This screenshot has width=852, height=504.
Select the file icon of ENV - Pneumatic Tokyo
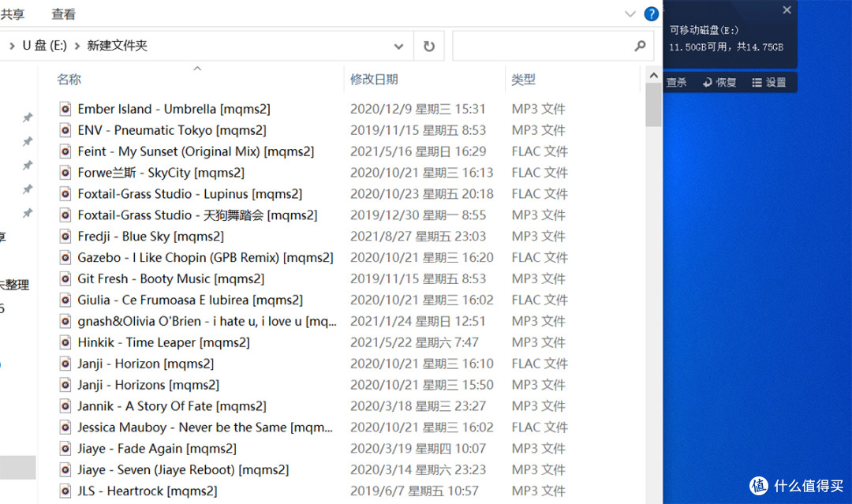point(65,130)
